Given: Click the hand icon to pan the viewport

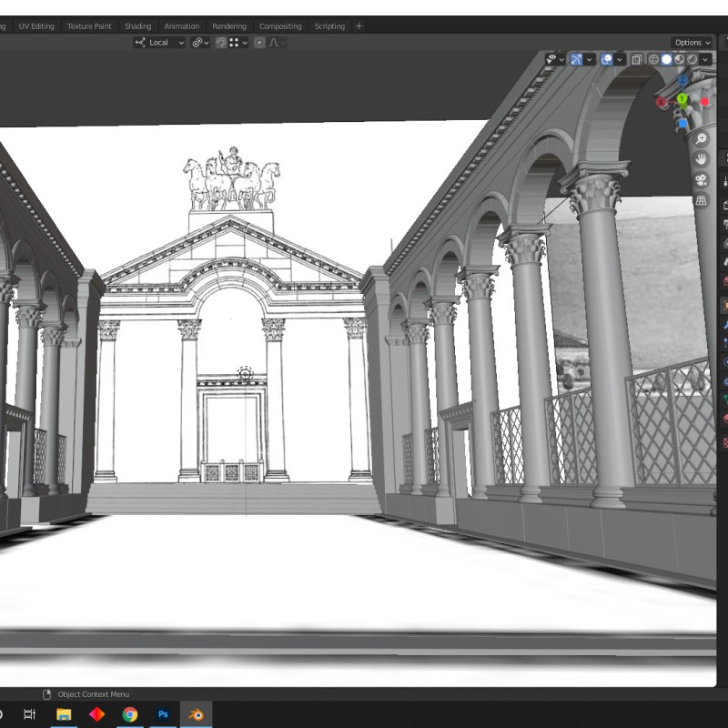Looking at the screenshot, I should (x=701, y=159).
